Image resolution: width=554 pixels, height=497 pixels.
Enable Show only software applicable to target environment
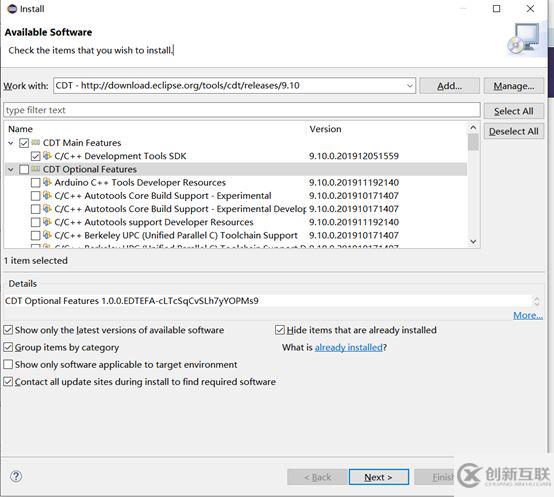[x=8, y=364]
